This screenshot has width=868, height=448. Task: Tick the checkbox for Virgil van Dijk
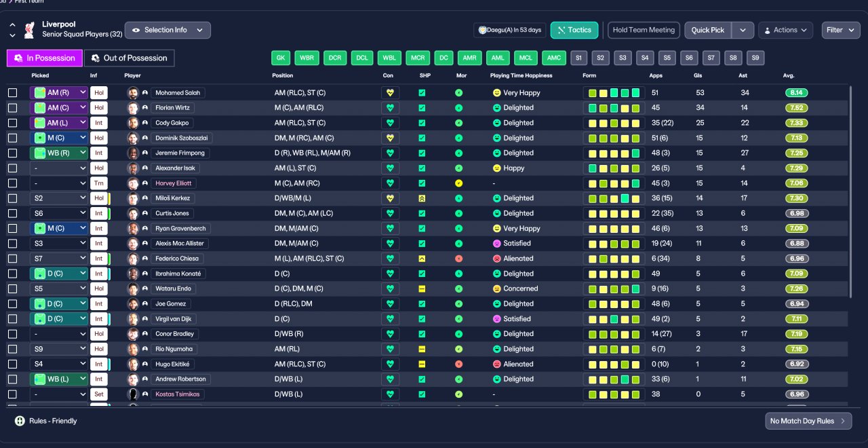[x=12, y=319]
